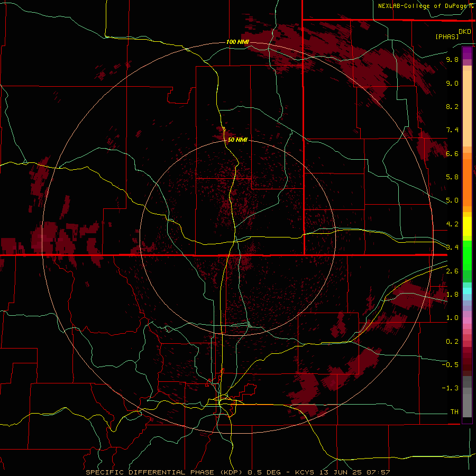Click the [PHAS] units label

(x=447, y=36)
